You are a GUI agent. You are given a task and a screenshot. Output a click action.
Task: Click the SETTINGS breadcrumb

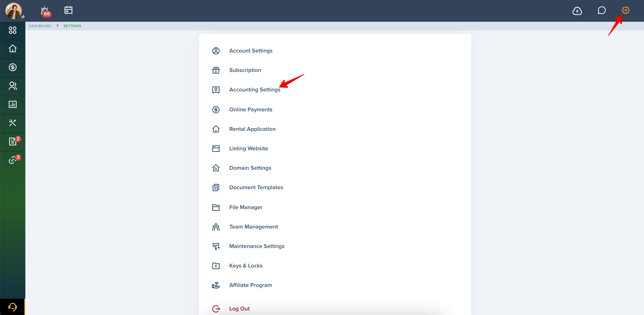tap(72, 26)
